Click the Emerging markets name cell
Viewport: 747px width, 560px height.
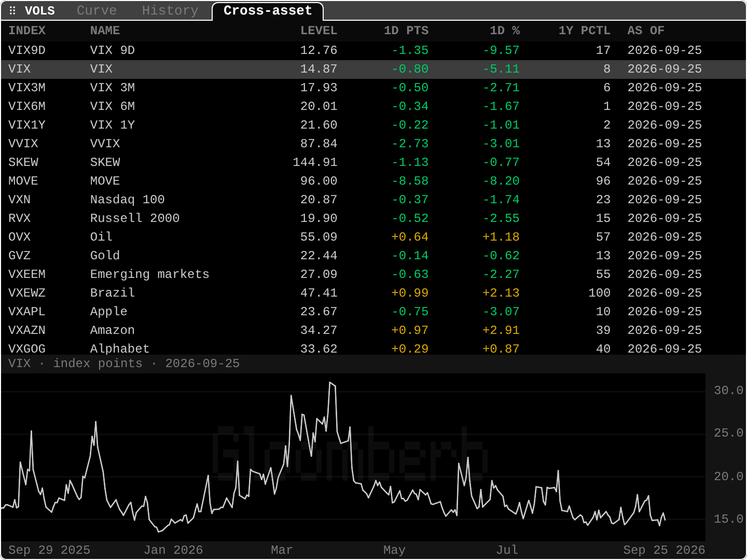tap(149, 274)
